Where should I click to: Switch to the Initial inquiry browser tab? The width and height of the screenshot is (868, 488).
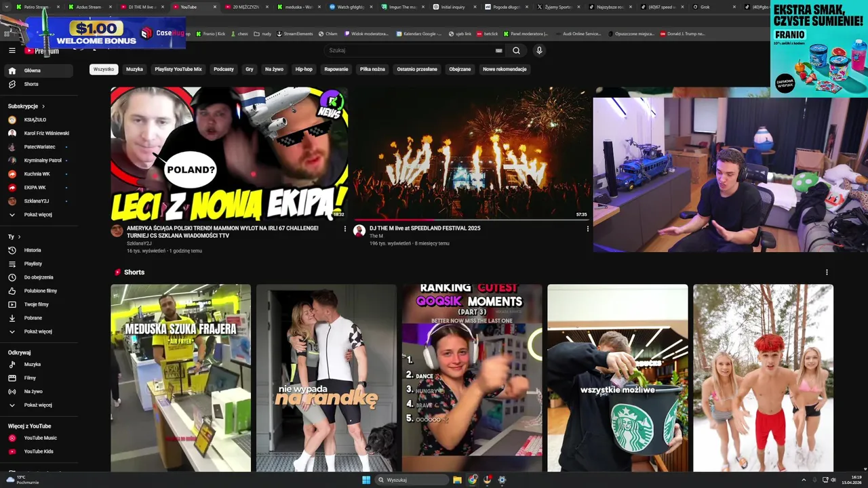(x=453, y=7)
